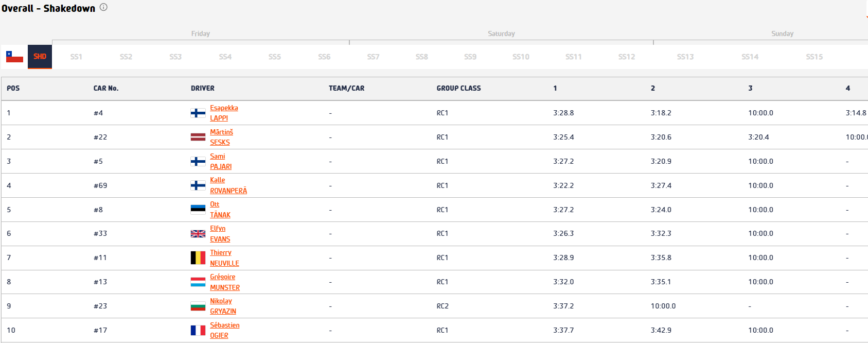868x343 pixels.
Task: Click Finland flag next to Esapekka Lappi
Action: click(x=198, y=113)
